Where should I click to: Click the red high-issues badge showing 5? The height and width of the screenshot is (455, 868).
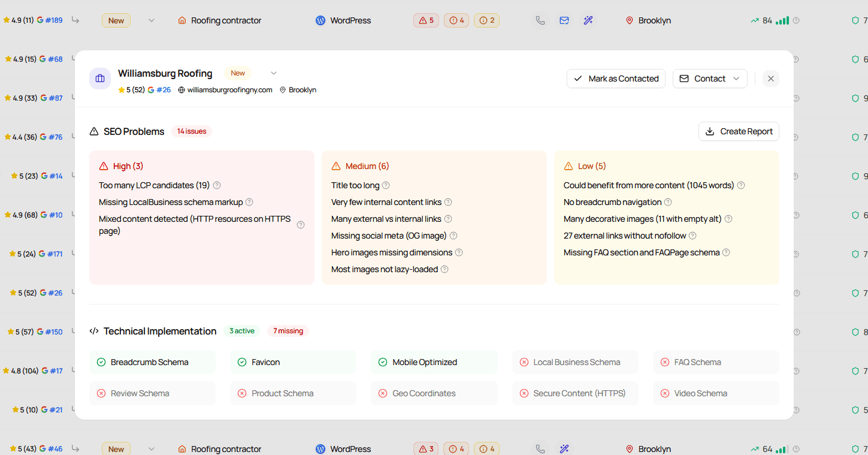425,20
